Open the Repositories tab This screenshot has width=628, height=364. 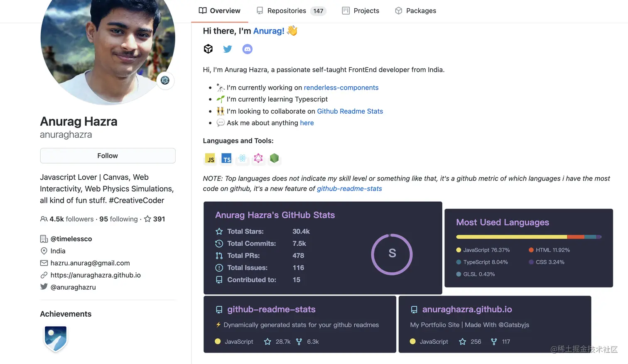pos(291,11)
